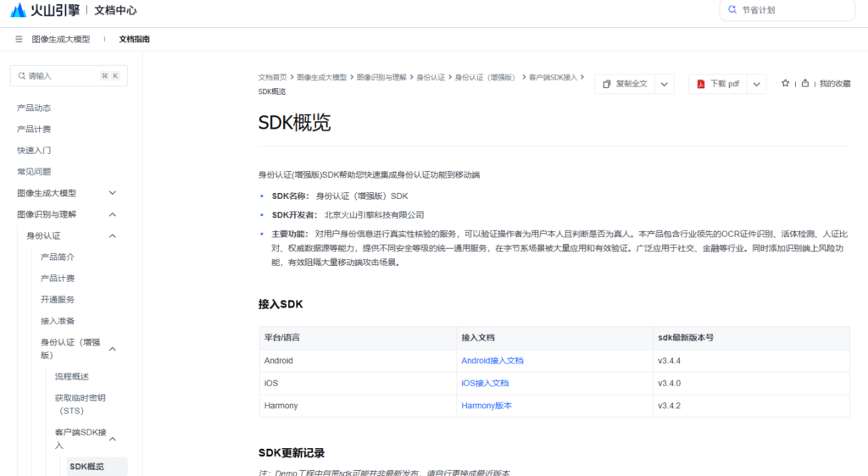This screenshot has width=868, height=476.
Task: Open 我的收藏 link
Action: point(835,84)
